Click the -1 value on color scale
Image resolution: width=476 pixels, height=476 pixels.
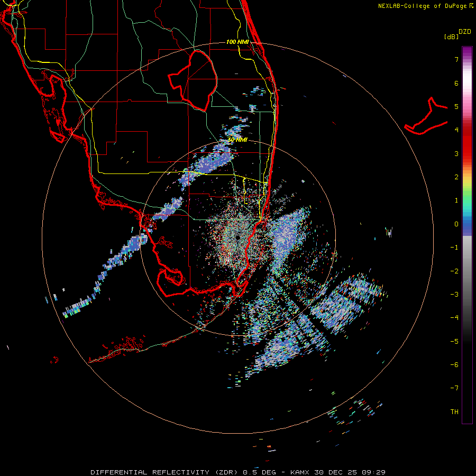[x=454, y=248]
